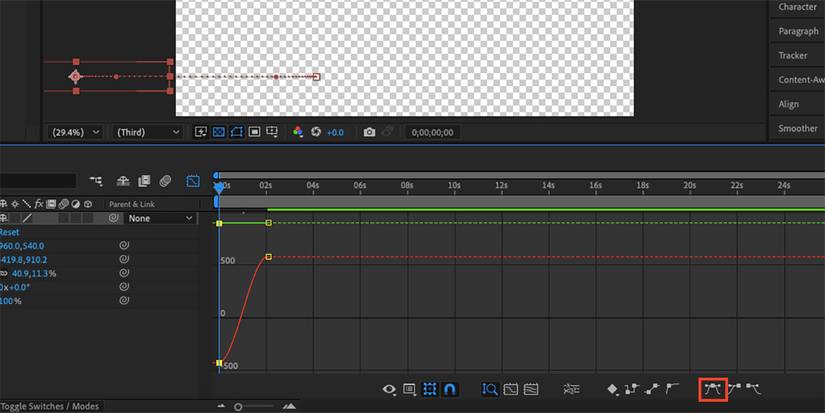825x413 pixels.
Task: Open Edit selected keyframes diamond menu
Action: coord(613,389)
